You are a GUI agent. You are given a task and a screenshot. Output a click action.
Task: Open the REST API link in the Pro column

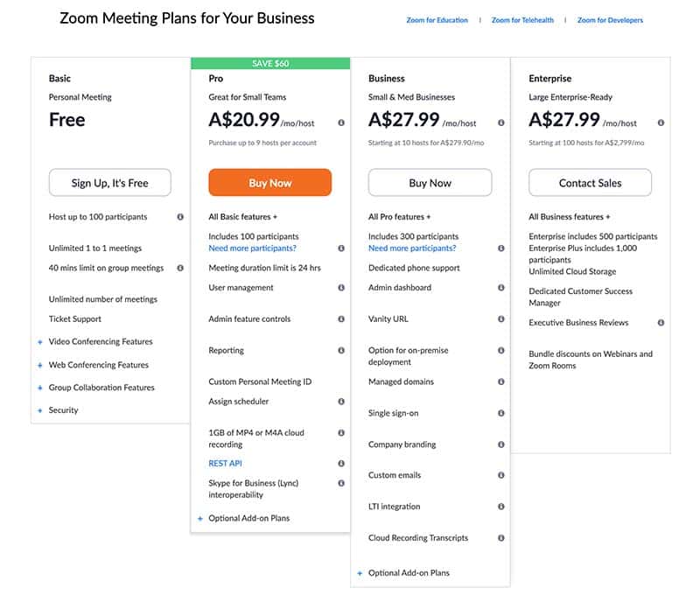(227, 463)
